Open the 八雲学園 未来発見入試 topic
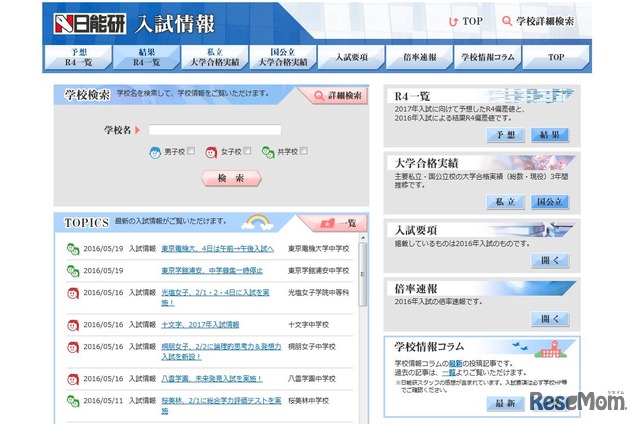The height and width of the screenshot is (424, 640). (211, 379)
